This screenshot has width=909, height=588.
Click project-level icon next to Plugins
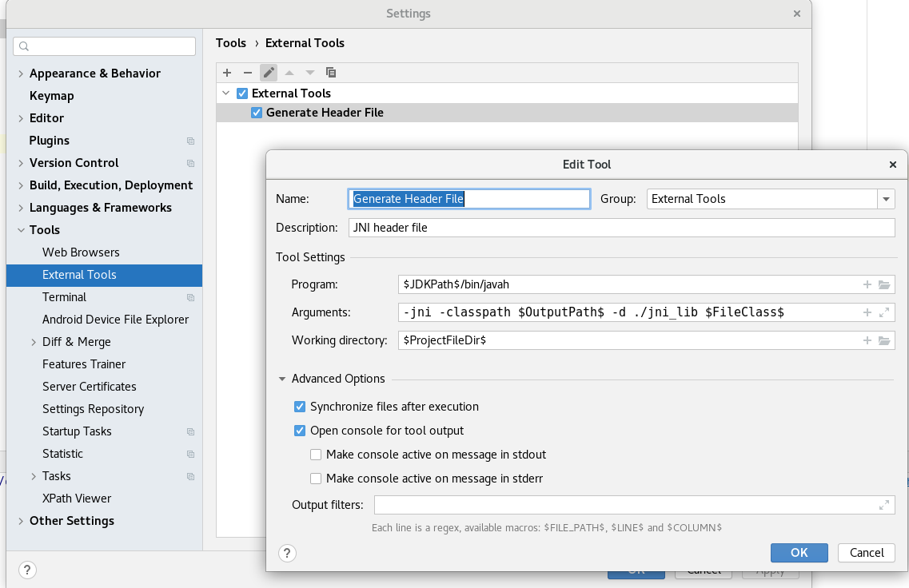[191, 141]
